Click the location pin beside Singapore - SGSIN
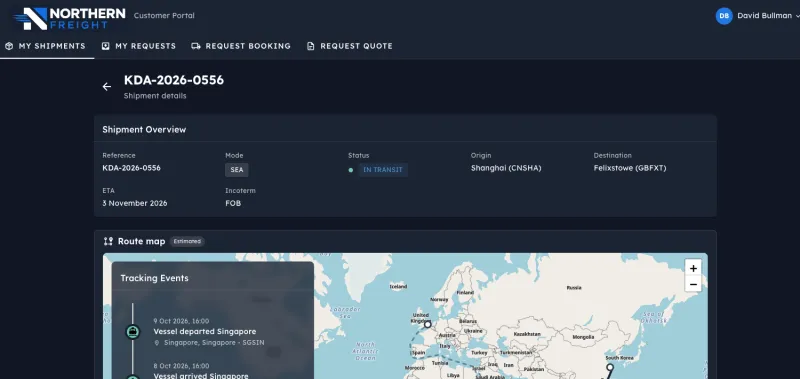The width and height of the screenshot is (800, 379). [157, 343]
